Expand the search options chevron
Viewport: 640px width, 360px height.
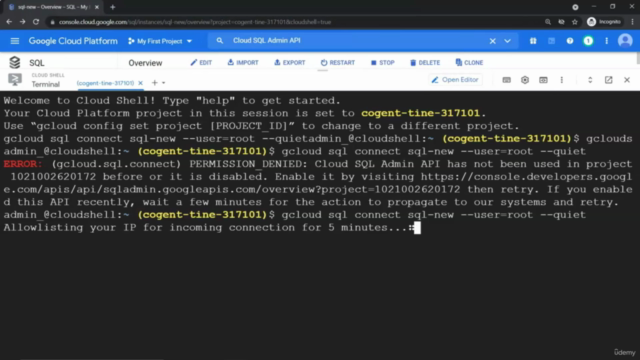(x=507, y=41)
